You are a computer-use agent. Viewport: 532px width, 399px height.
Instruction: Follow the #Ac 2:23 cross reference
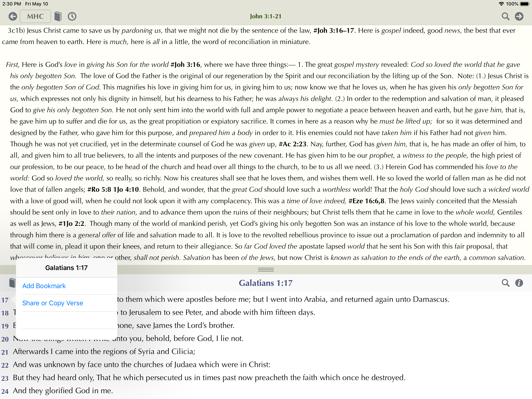point(292,144)
